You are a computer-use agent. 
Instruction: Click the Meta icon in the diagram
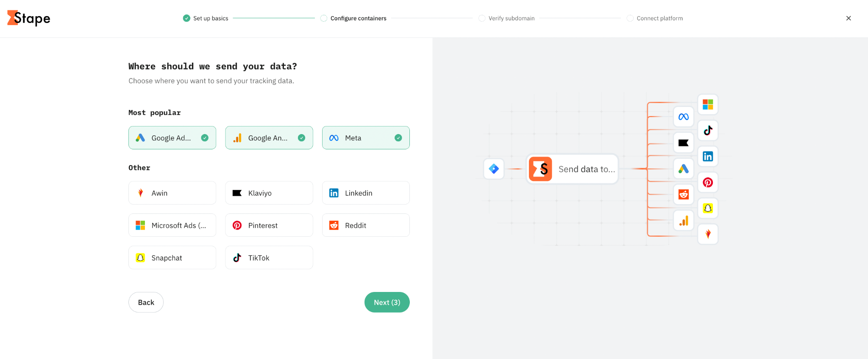(684, 117)
